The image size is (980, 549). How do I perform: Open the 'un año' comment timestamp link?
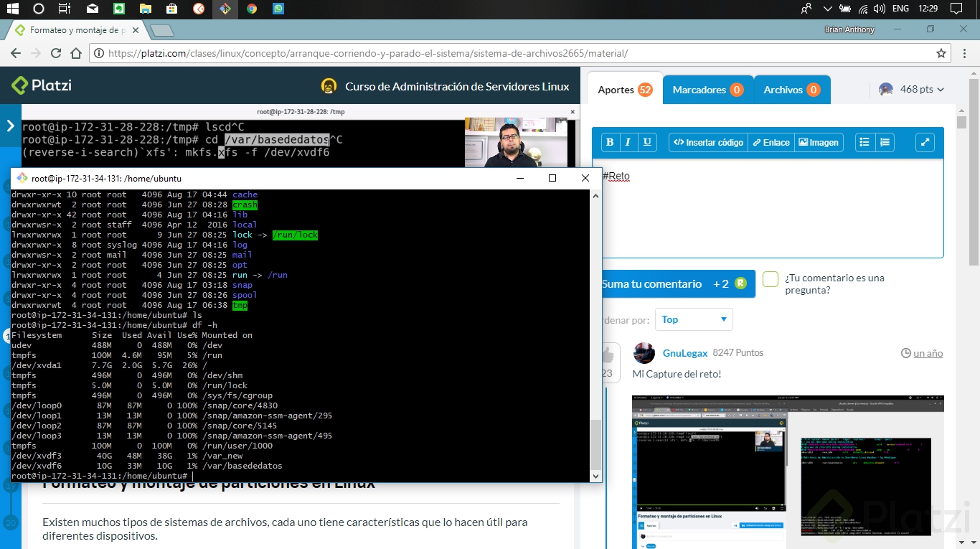tap(928, 353)
